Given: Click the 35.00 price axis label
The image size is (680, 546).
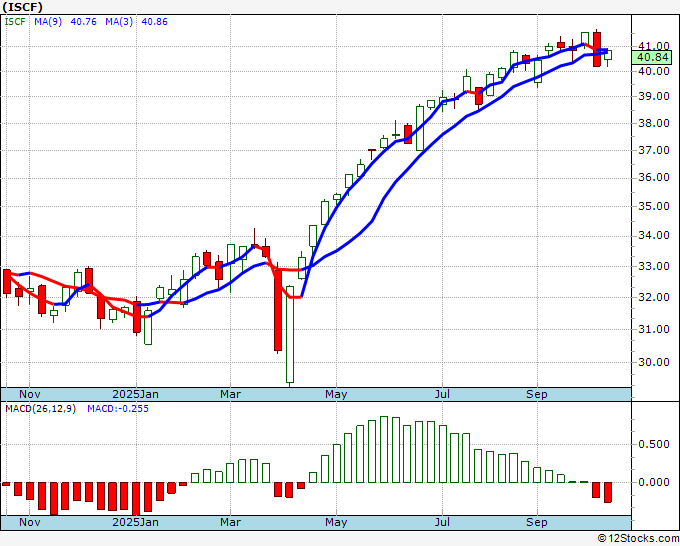Looking at the screenshot, I should tap(654, 206).
